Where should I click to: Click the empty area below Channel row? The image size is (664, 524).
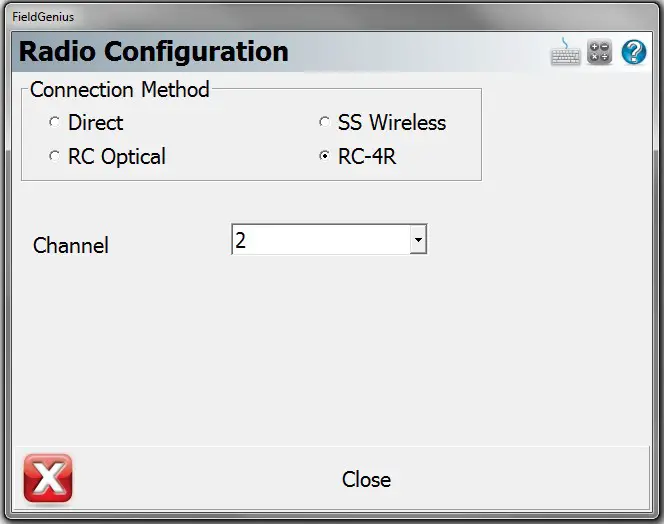tap(330, 350)
